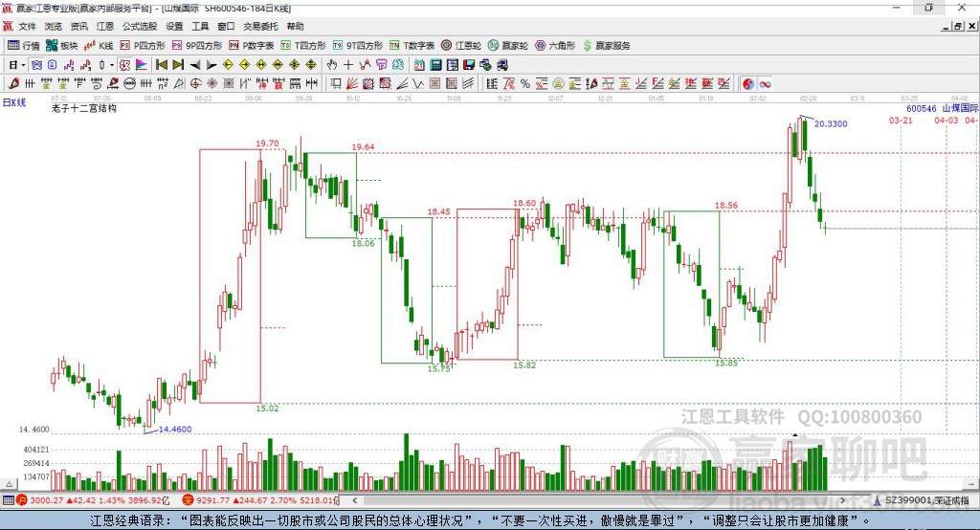The image size is (980, 530).
Task: Open the calendar icon showing 21
Action: coord(419,65)
